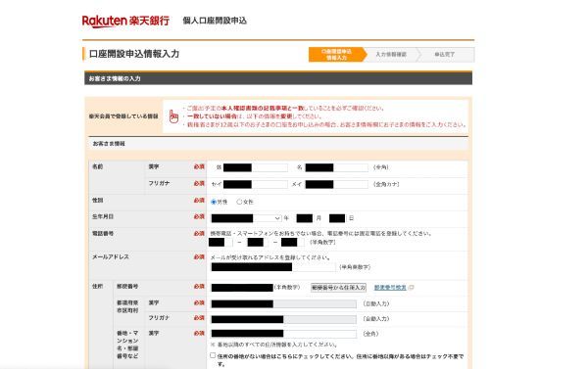
Task: Click the 郵便番号から住所入力 button
Action: pyautogui.click(x=339, y=288)
